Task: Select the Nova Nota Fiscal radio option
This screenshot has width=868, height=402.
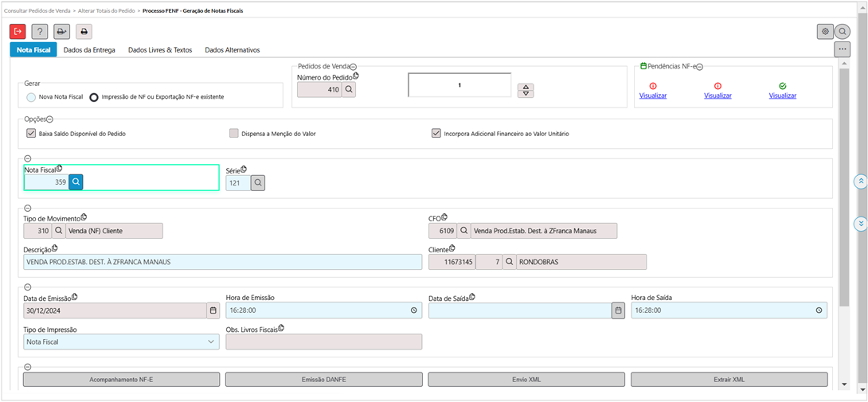Action: [x=31, y=97]
